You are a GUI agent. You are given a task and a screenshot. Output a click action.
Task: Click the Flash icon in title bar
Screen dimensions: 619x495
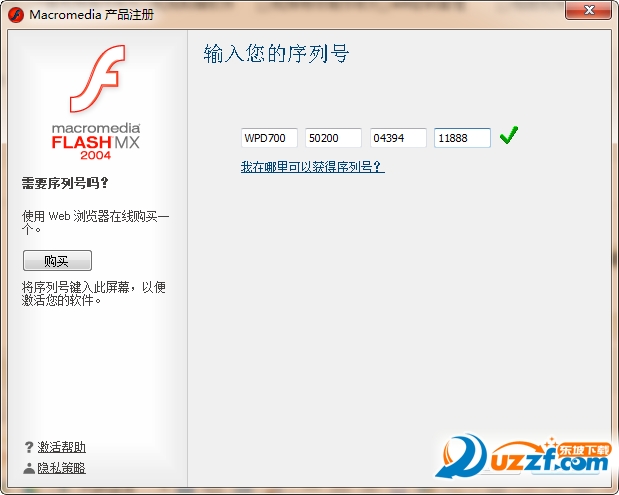point(16,15)
